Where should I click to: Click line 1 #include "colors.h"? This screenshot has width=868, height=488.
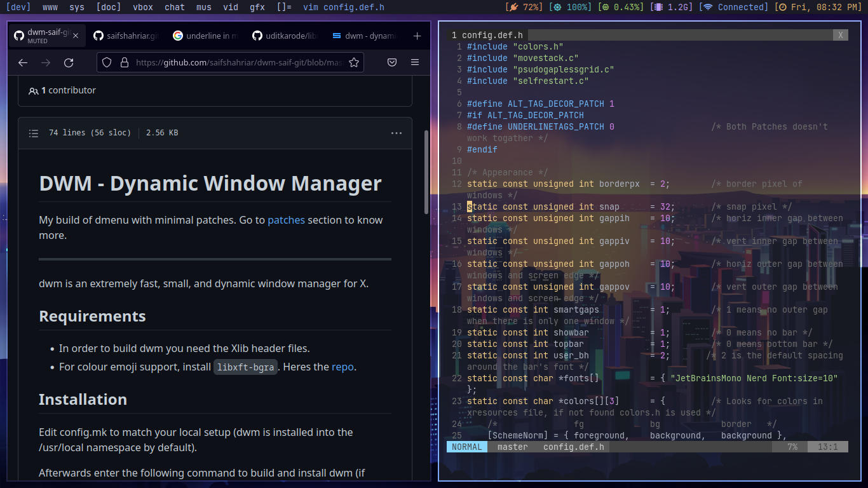[x=515, y=46]
